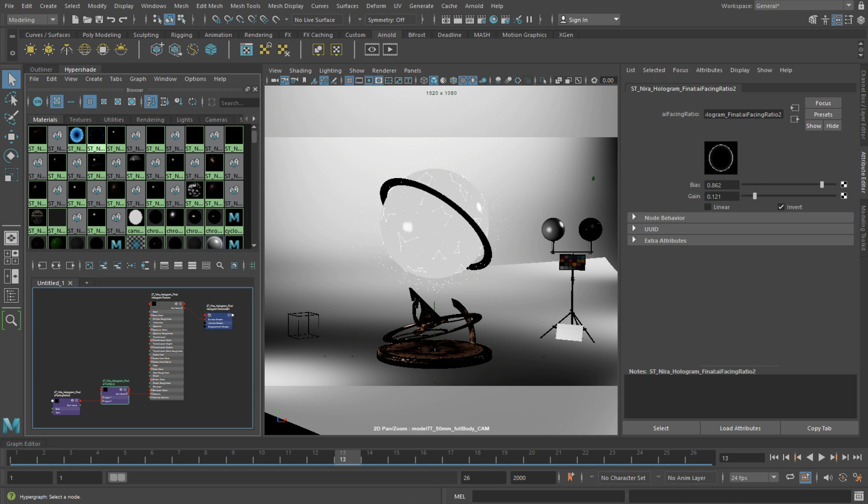
Task: Enable textured display icon in the viewport toolbar
Action: [462, 80]
